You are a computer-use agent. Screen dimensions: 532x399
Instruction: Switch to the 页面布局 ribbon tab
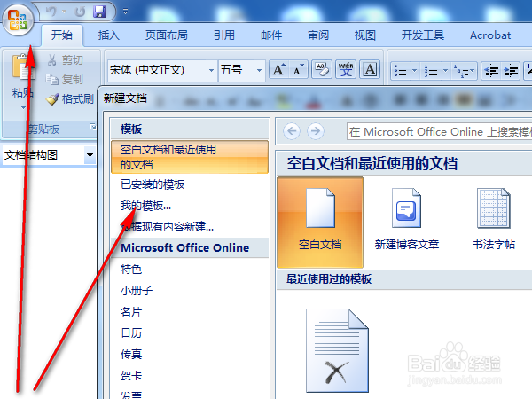click(x=167, y=35)
